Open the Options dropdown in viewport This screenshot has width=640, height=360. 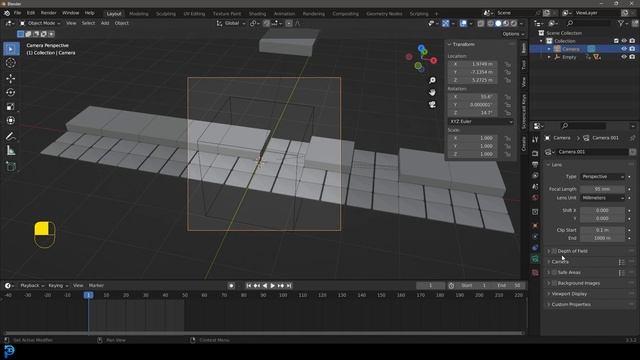click(x=513, y=34)
